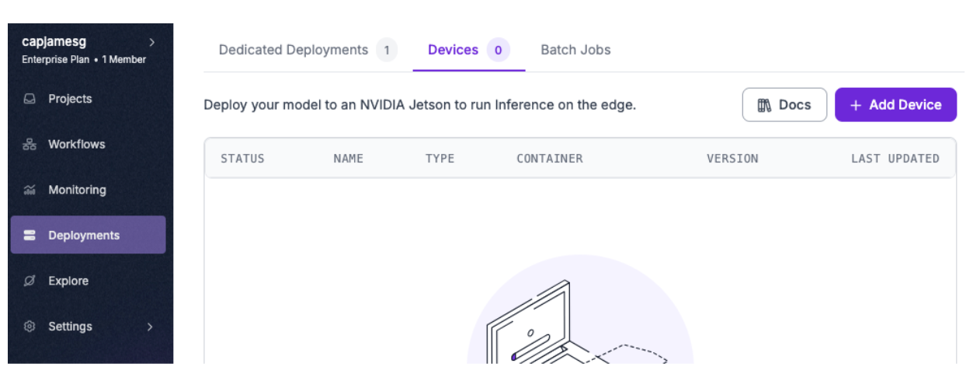
Task: Click the Dedicated Deployments count badge
Action: click(387, 51)
